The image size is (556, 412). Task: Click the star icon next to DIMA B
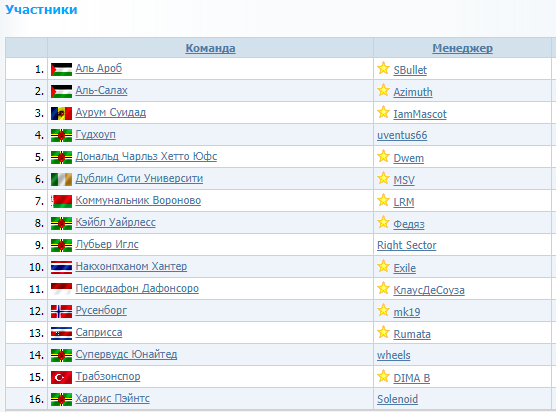(383, 376)
